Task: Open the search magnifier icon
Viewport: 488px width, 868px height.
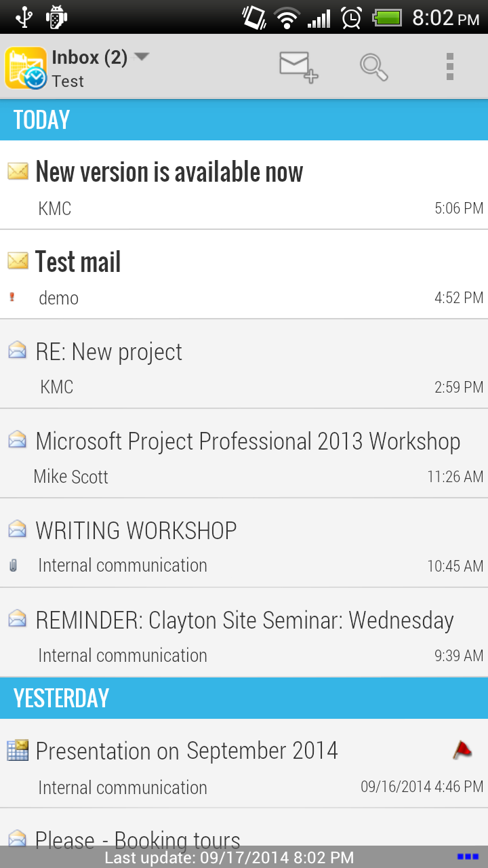Action: click(x=373, y=67)
